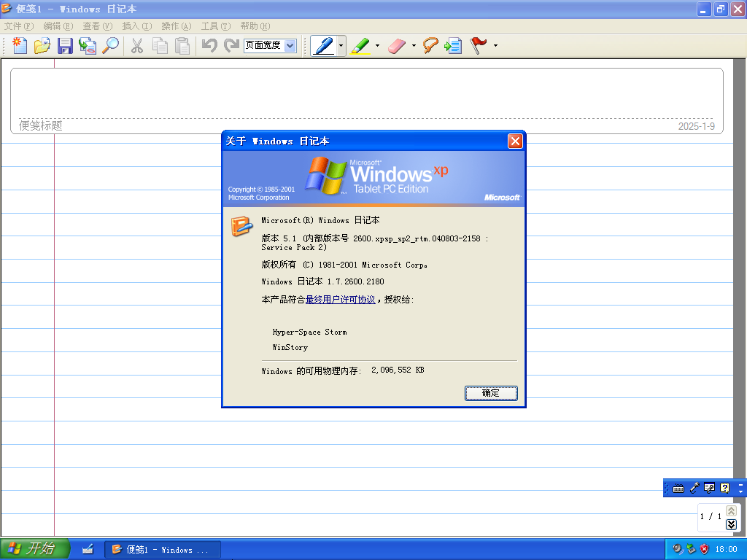Viewport: 747px width, 560px height.
Task: Select the Highlighter tool
Action: (x=360, y=46)
